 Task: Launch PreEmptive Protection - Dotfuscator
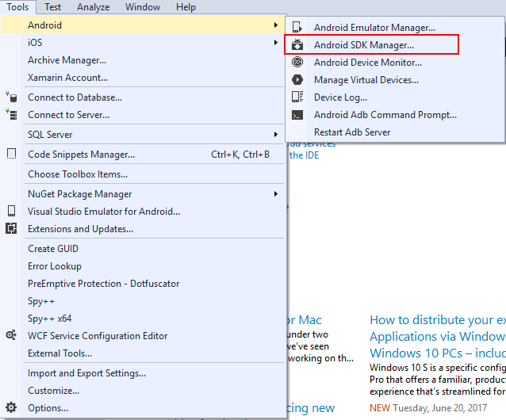[x=143, y=284]
